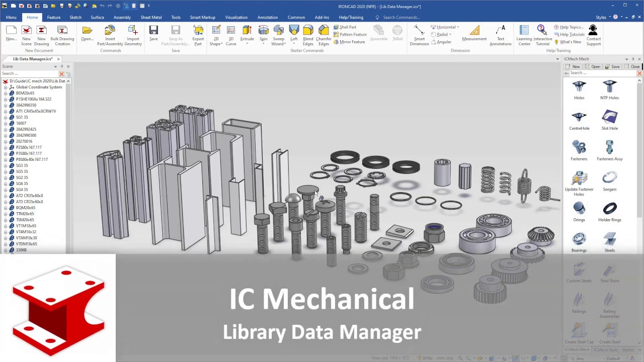Click Save in the ICMech Mech panel

[612, 67]
